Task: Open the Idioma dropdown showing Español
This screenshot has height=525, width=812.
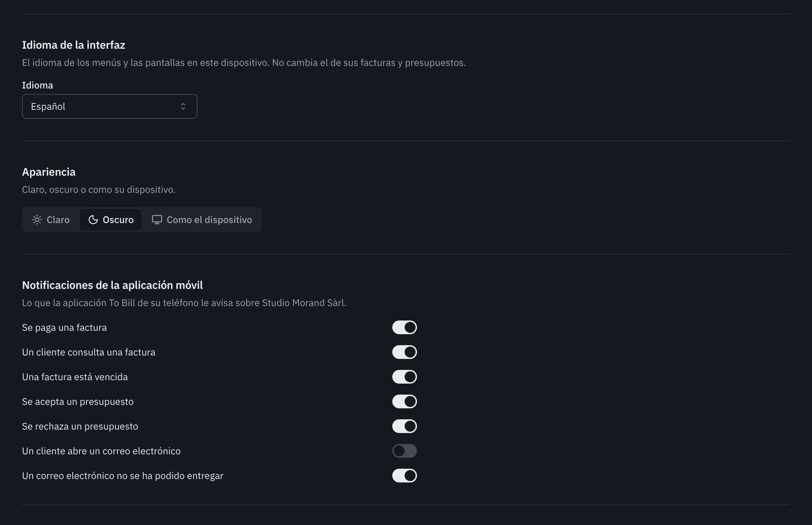Action: [x=109, y=106]
